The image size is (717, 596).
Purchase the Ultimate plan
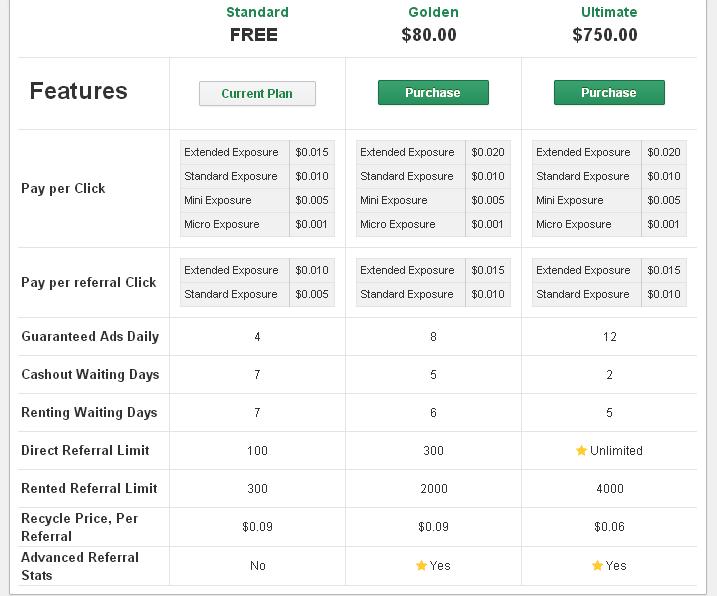[x=609, y=93]
